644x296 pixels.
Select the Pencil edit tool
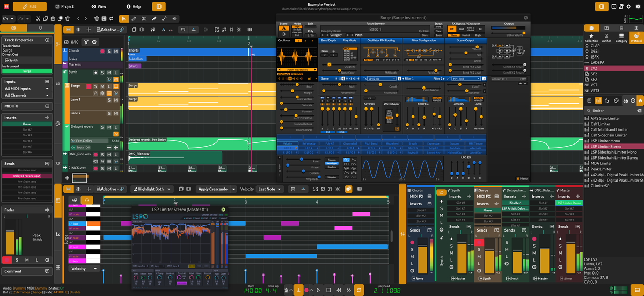134,19
